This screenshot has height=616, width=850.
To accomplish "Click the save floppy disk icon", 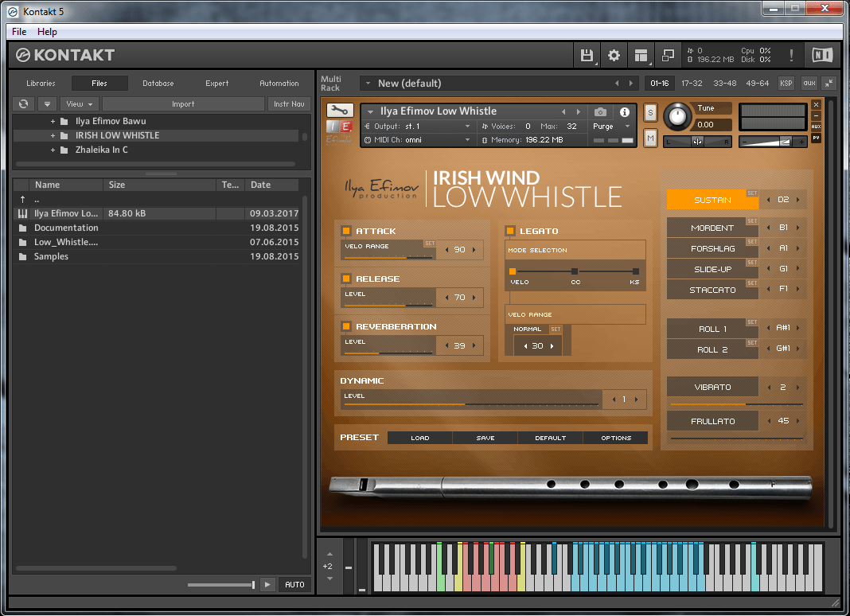I will pos(587,55).
